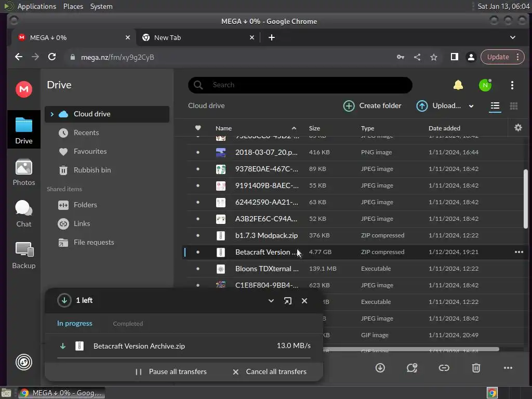
Task: Click the file list horizontal scrollbar
Action: tap(410, 349)
